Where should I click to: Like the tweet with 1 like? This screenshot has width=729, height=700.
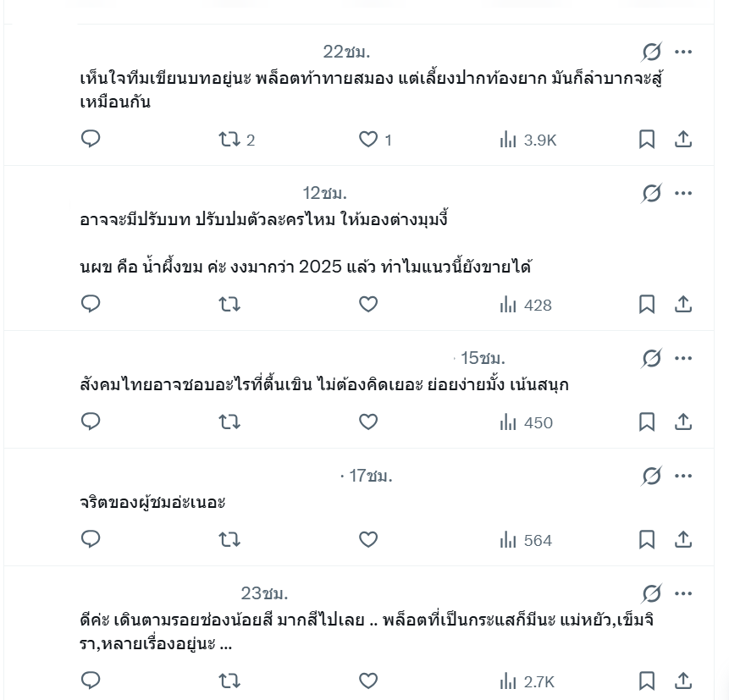[368, 139]
